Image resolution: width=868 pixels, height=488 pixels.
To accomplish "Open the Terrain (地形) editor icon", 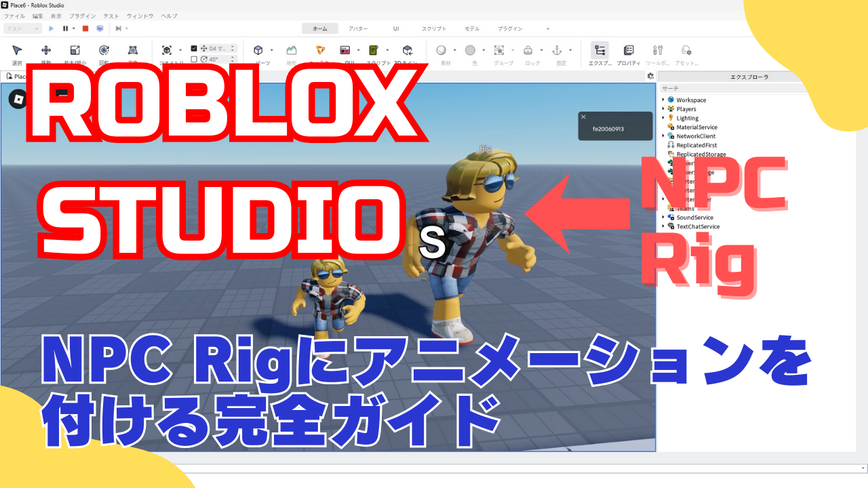I will click(x=292, y=50).
